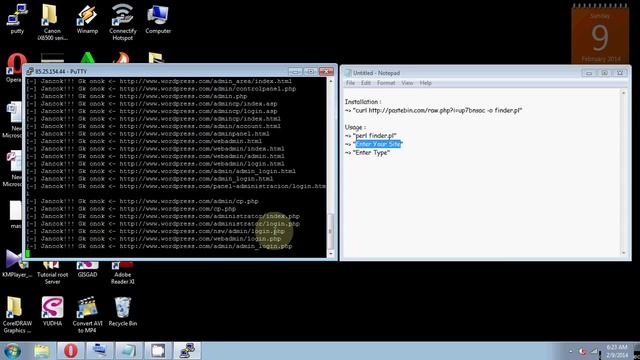Click the admin_area/index.html line in PuTTY
This screenshot has width=640, height=360.
159,81
